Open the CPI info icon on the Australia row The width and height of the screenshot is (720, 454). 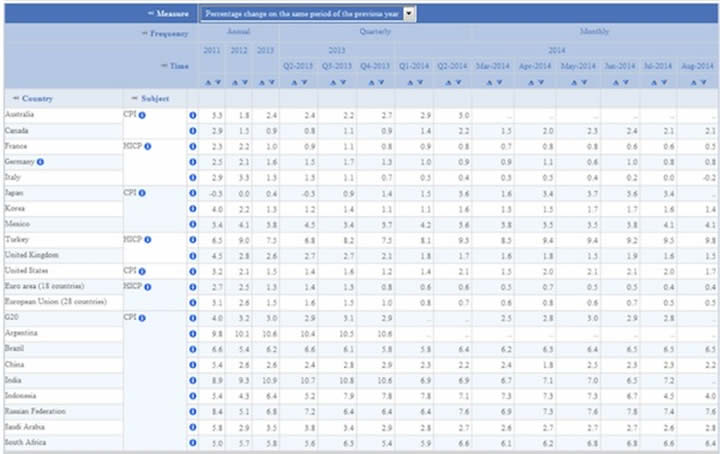point(142,115)
